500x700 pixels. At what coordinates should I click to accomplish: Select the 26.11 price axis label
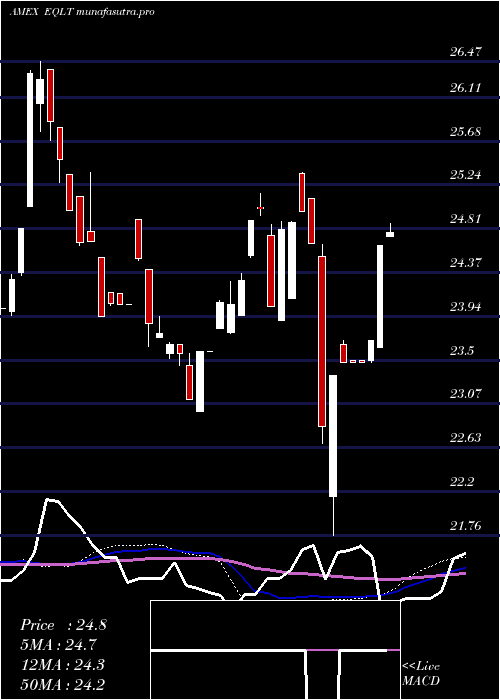coord(466,88)
